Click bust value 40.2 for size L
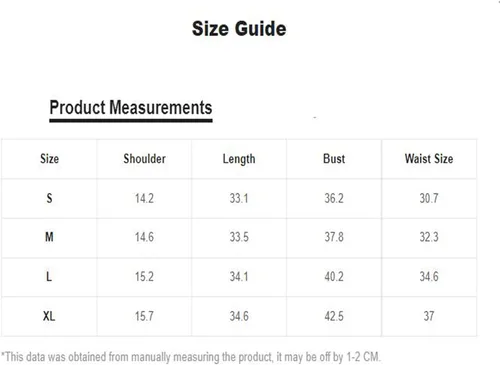This screenshot has height=365, width=500. click(x=334, y=276)
